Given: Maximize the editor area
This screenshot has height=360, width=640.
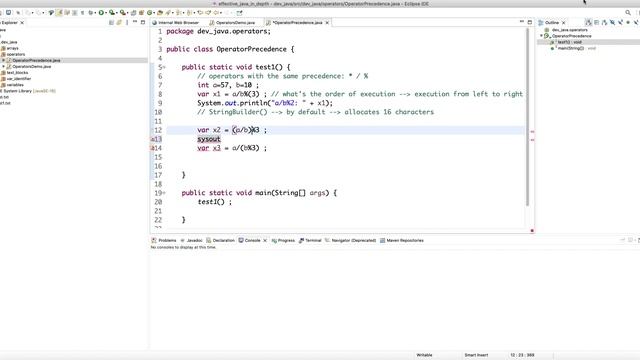Looking at the screenshot, I should (530, 22).
